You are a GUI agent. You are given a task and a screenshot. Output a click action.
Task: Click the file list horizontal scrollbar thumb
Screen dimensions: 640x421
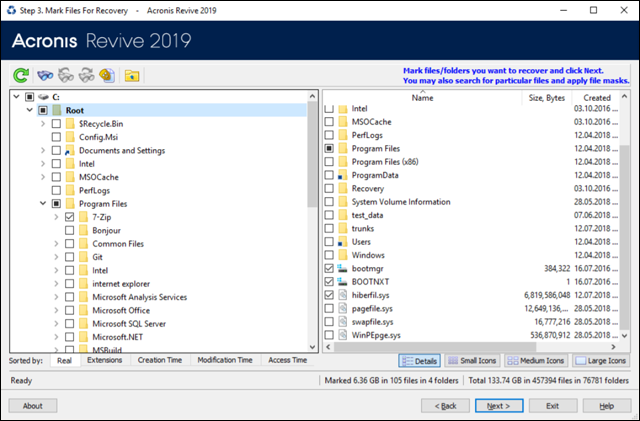(x=435, y=347)
